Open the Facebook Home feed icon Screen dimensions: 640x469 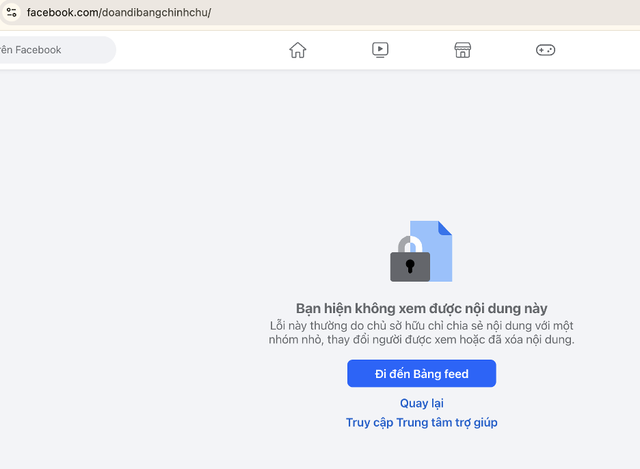(297, 50)
